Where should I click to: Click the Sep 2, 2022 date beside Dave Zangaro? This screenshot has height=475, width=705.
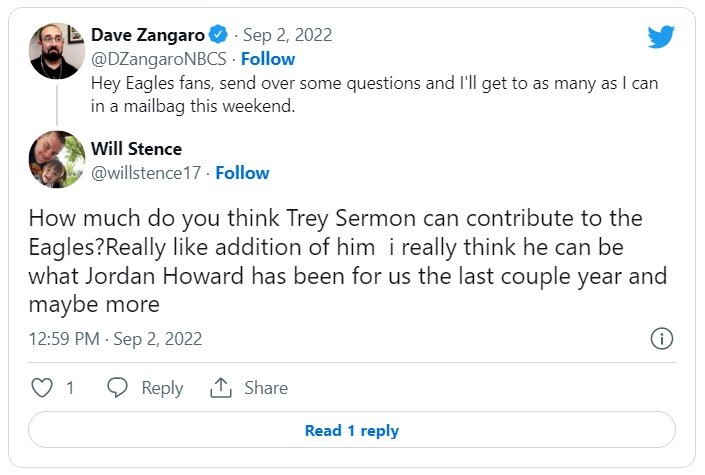coord(285,37)
